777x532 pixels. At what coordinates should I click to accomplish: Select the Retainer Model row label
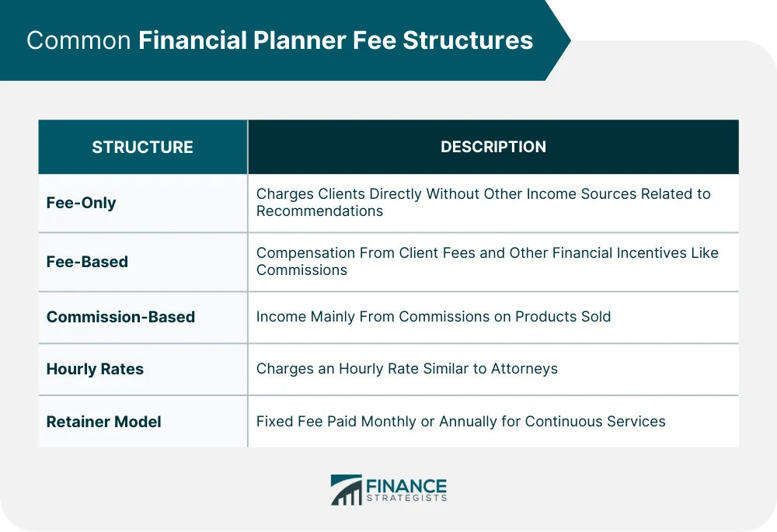[x=103, y=422]
